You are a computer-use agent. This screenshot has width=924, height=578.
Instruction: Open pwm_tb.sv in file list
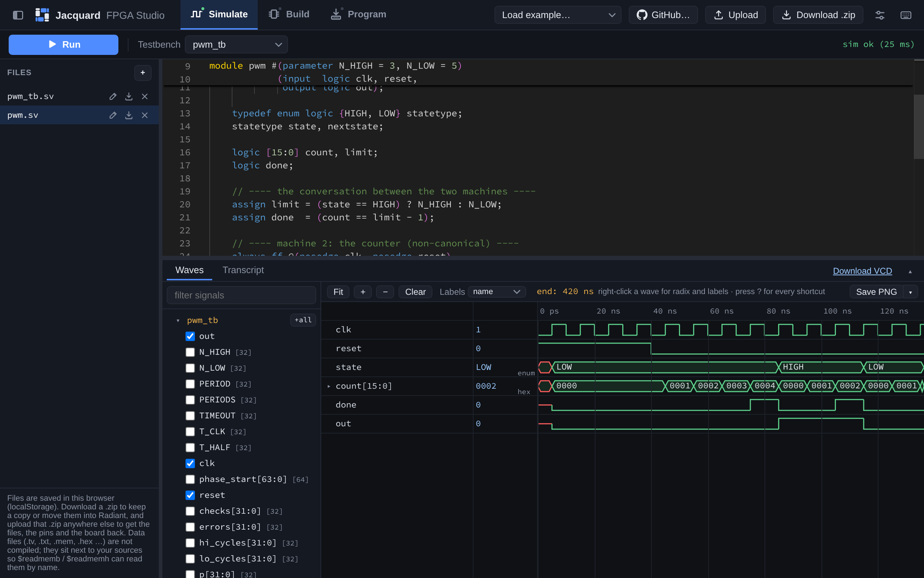coord(31,96)
